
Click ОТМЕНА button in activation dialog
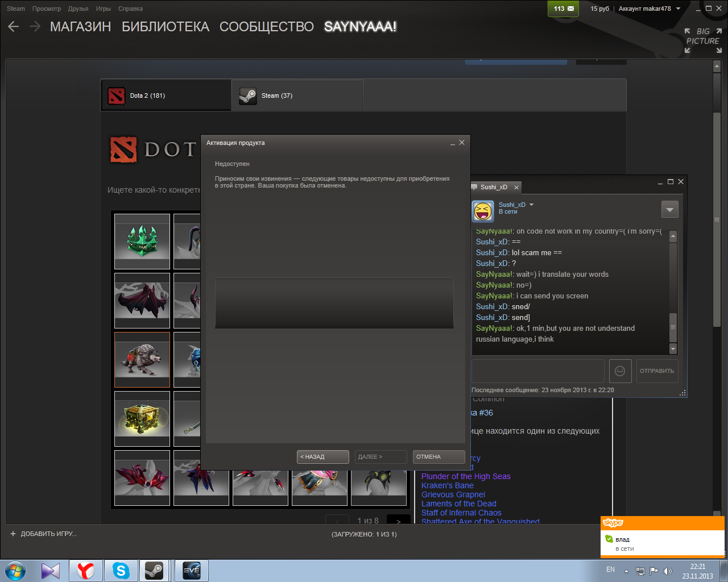tap(439, 457)
